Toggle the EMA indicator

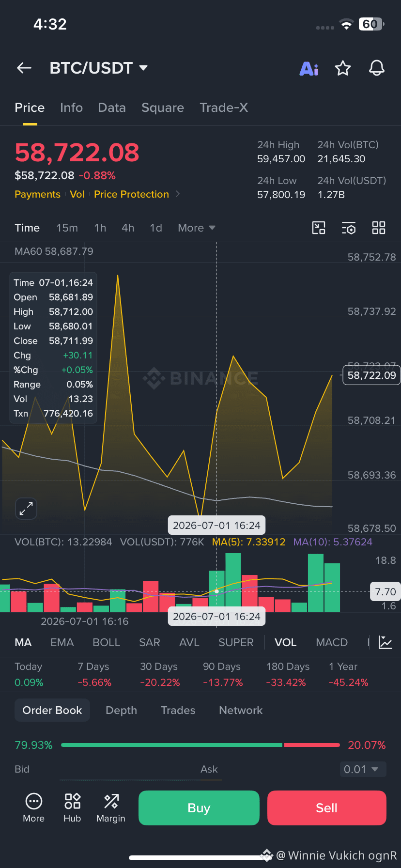[x=62, y=642]
